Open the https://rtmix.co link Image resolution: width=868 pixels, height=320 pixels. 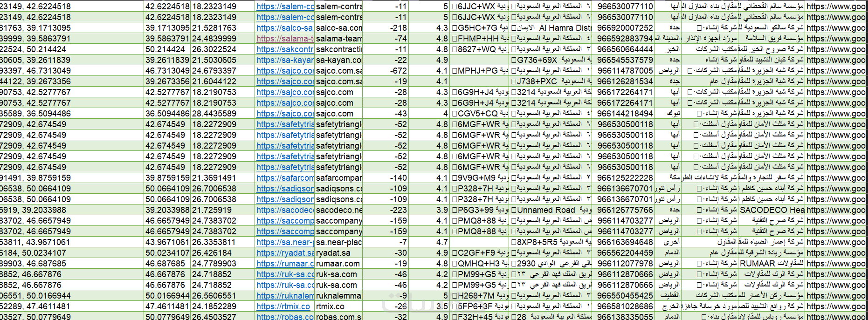click(x=283, y=306)
